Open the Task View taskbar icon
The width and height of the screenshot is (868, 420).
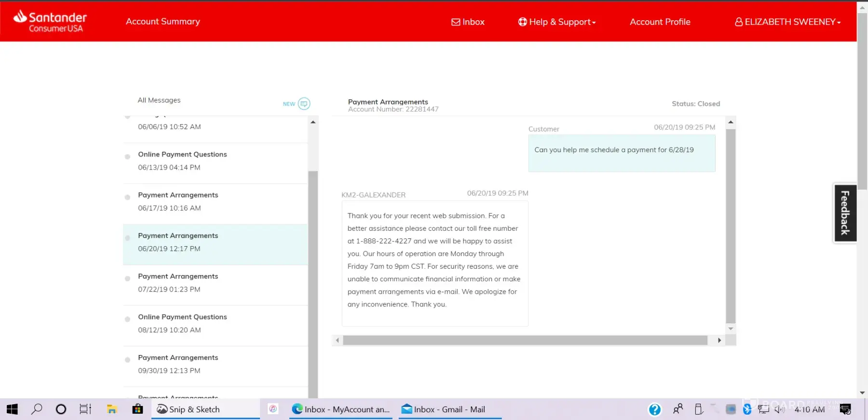[x=85, y=409]
